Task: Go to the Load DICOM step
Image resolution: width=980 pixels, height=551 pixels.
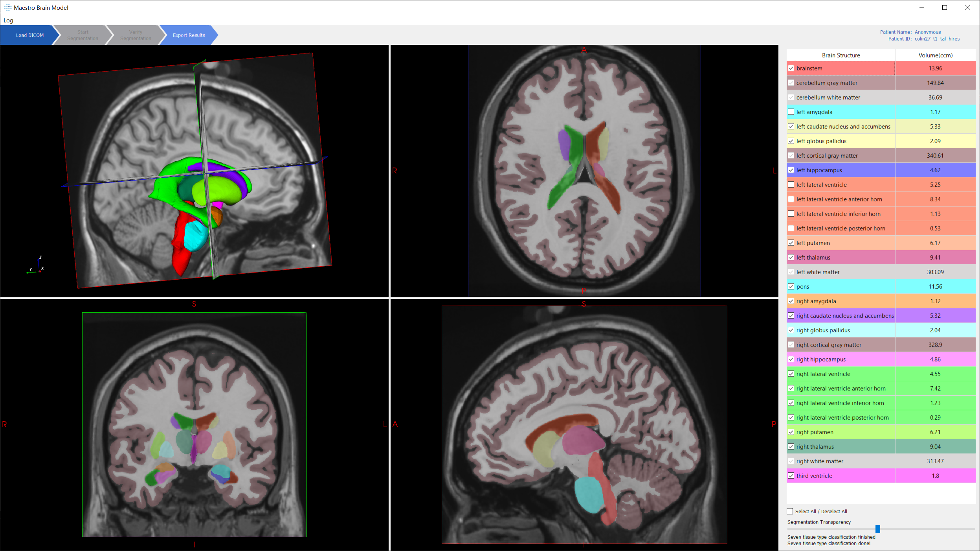Action: pyautogui.click(x=29, y=35)
